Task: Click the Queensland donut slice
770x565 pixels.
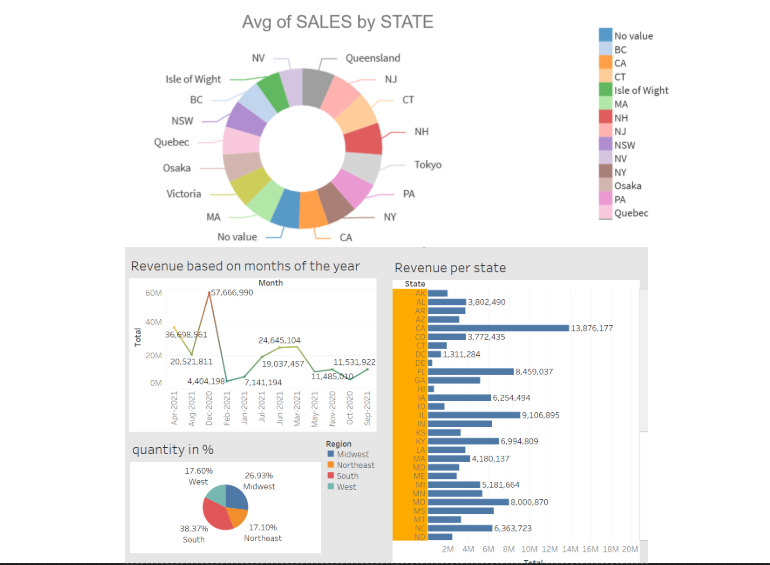Action: 317,87
